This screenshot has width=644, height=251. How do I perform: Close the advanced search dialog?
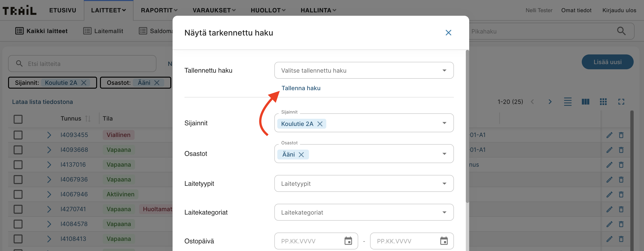[448, 33]
